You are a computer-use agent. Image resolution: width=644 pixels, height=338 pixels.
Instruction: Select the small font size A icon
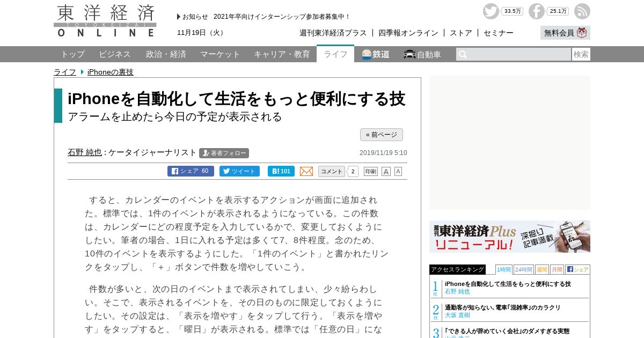[398, 171]
